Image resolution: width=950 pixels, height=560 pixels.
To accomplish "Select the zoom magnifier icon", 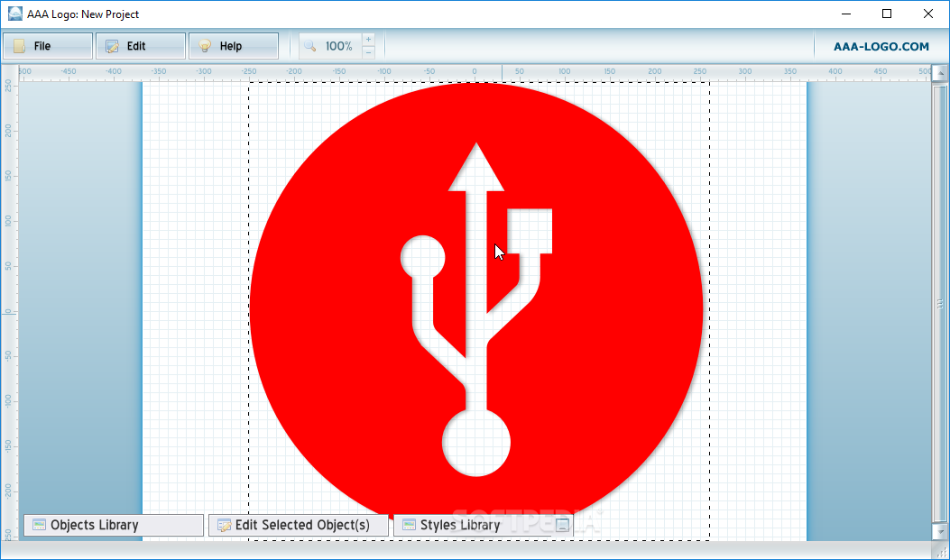I will pyautogui.click(x=308, y=45).
